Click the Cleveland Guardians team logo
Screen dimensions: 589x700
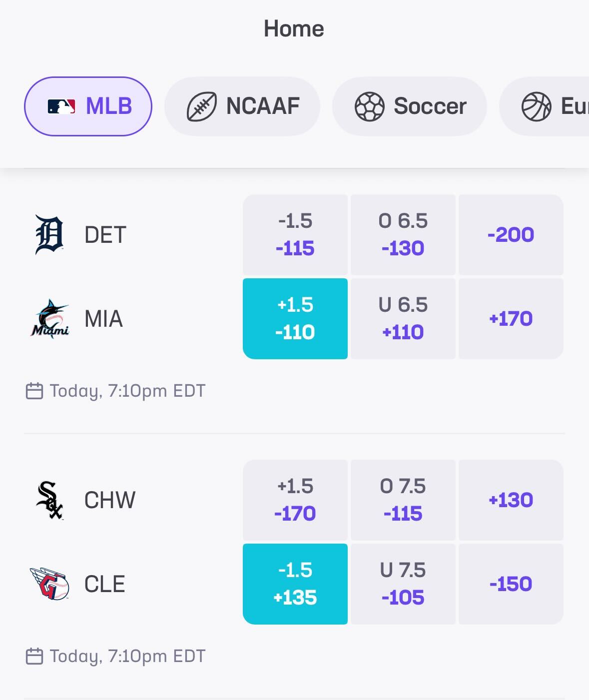click(50, 583)
